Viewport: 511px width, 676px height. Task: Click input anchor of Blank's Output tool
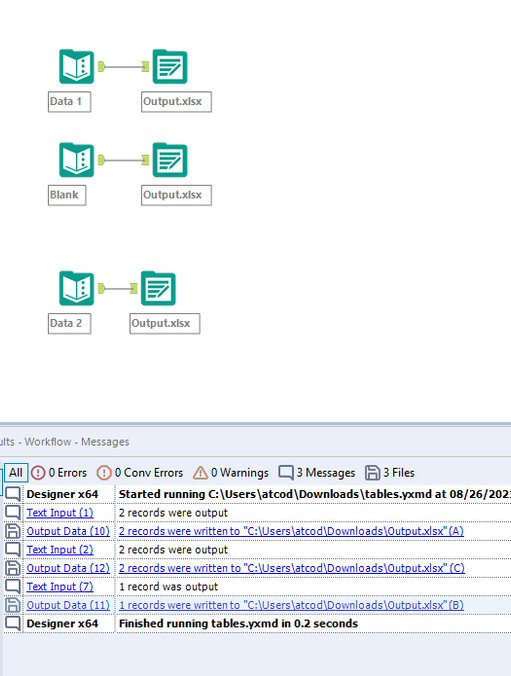point(145,160)
